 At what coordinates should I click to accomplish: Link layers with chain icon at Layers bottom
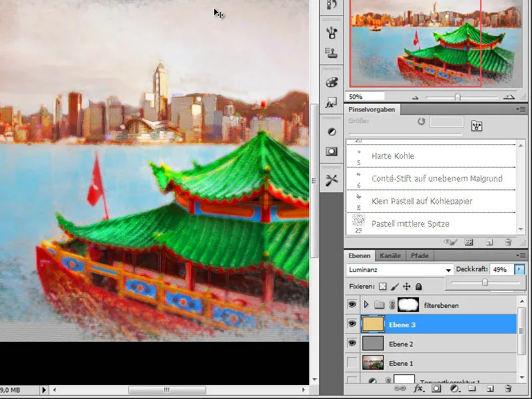pos(400,388)
